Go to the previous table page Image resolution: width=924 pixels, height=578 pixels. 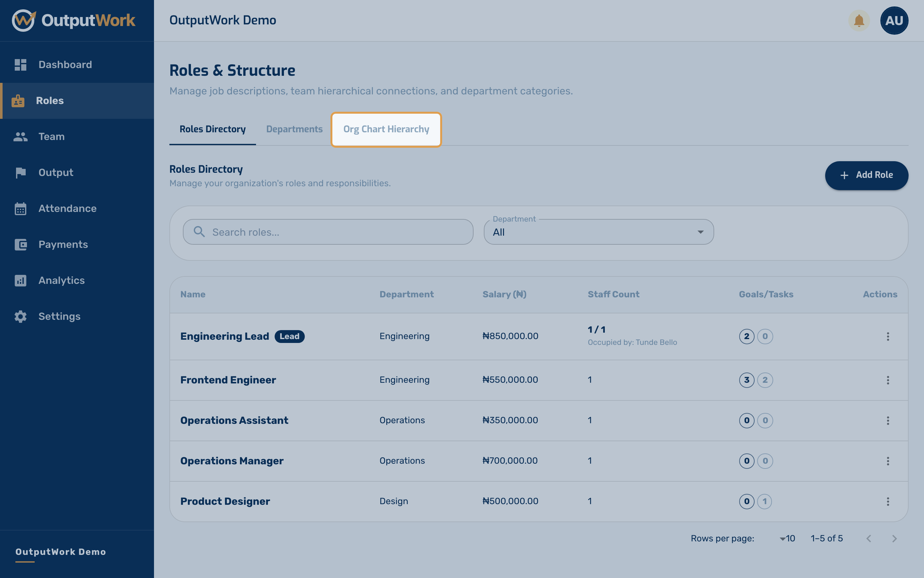[868, 539]
